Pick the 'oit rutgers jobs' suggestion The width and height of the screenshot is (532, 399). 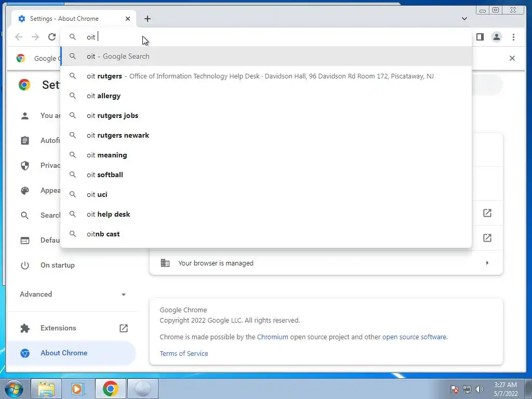266,115
